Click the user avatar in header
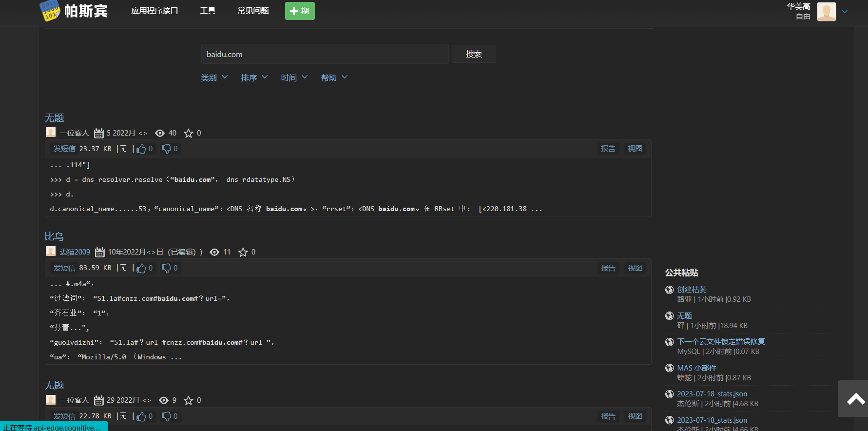 (x=827, y=11)
